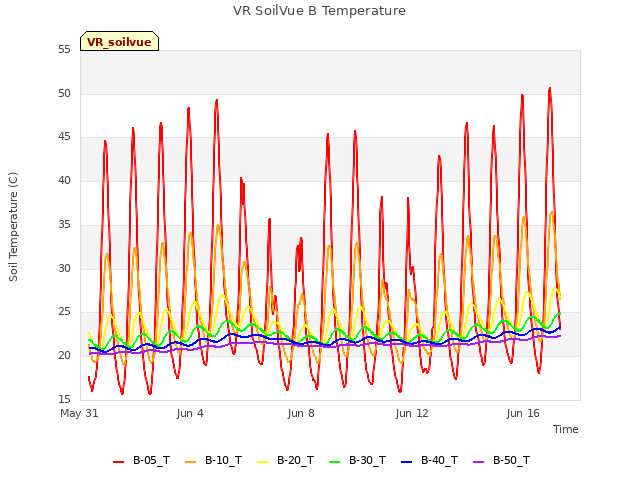640x480 pixels.
Task: Select the chart title VR SoilVue B Temperature
Action: coord(319,11)
